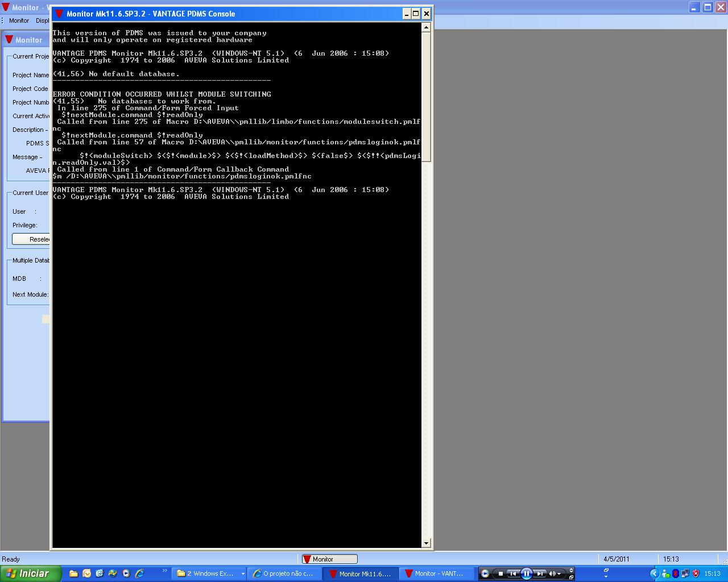The height and width of the screenshot is (582, 728).
Task: Open the Outlook quick launch icon
Action: 86,573
